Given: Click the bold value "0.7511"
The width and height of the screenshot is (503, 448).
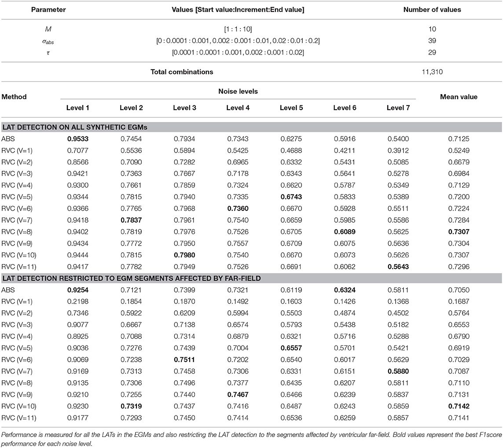Looking at the screenshot, I should 184,360.
